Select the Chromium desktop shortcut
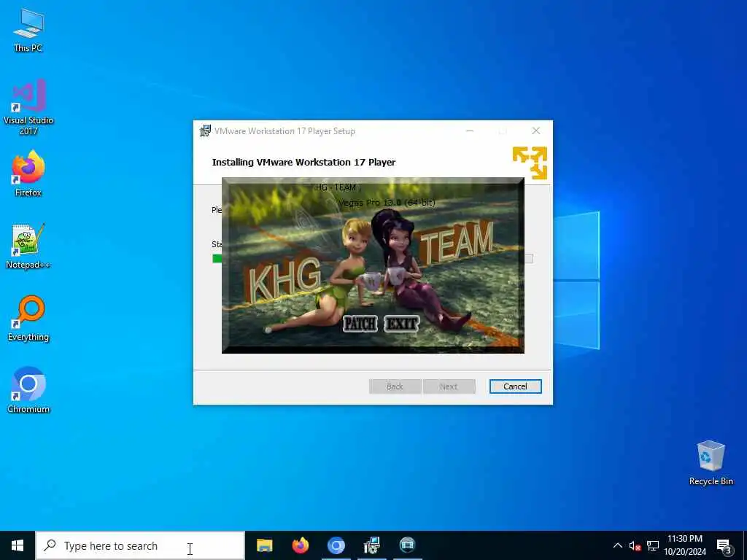 (x=28, y=390)
